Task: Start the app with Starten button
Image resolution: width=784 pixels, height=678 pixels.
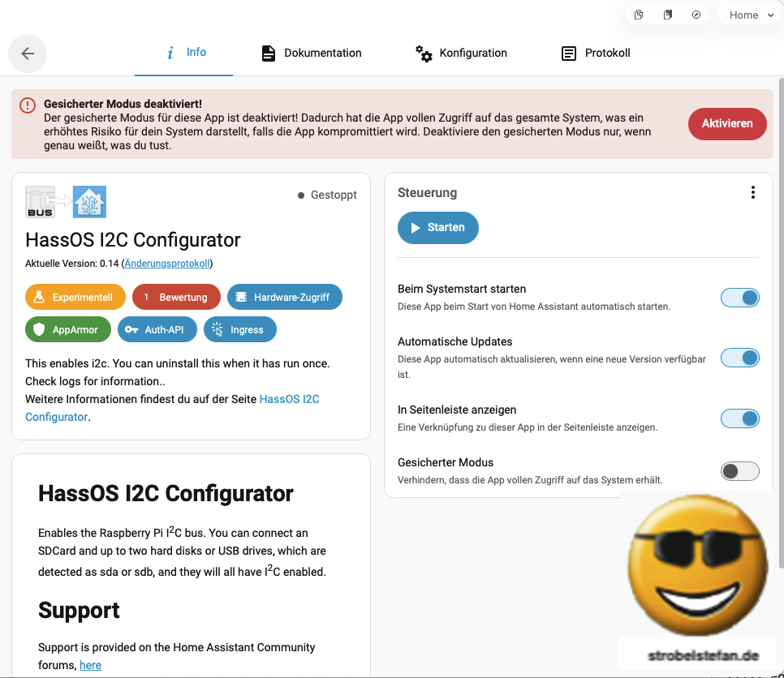Action: 438,228
